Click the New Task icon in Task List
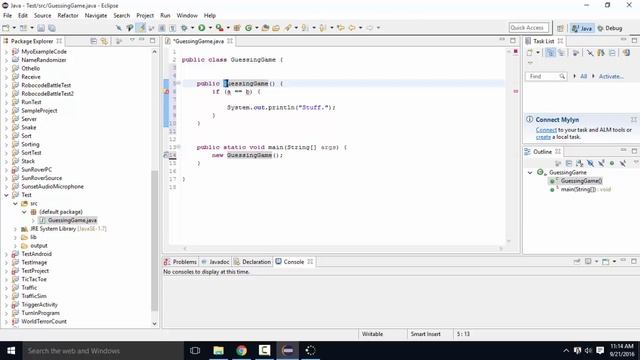640x360 pixels. [x=530, y=53]
